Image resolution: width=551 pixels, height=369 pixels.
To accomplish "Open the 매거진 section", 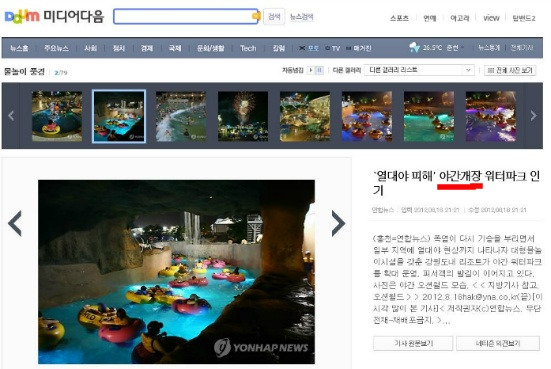I will pyautogui.click(x=359, y=48).
